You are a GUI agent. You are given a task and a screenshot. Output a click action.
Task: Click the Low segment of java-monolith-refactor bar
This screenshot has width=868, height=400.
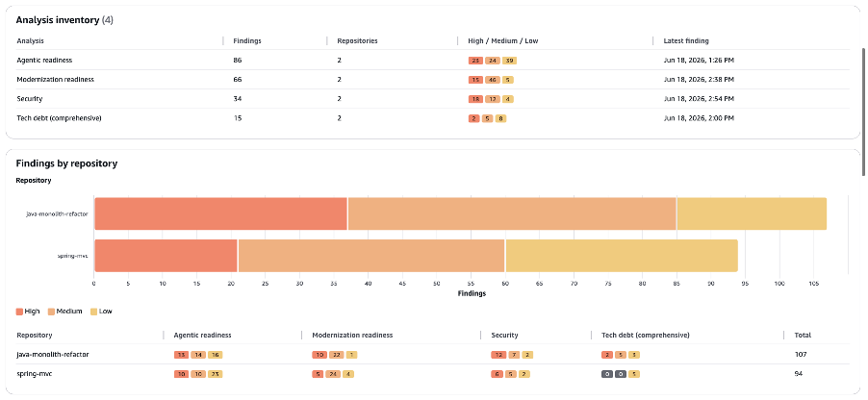click(752, 213)
